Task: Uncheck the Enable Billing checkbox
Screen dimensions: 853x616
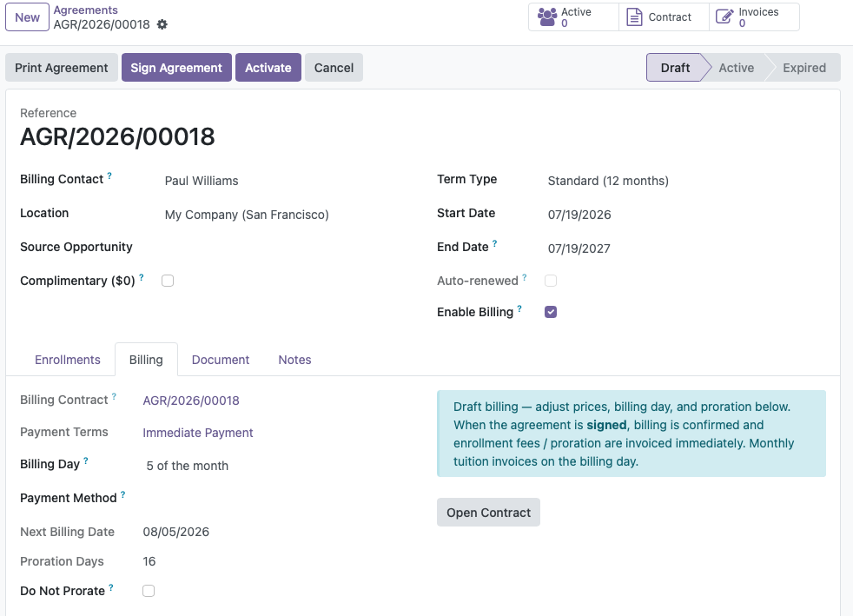Action: click(x=551, y=312)
